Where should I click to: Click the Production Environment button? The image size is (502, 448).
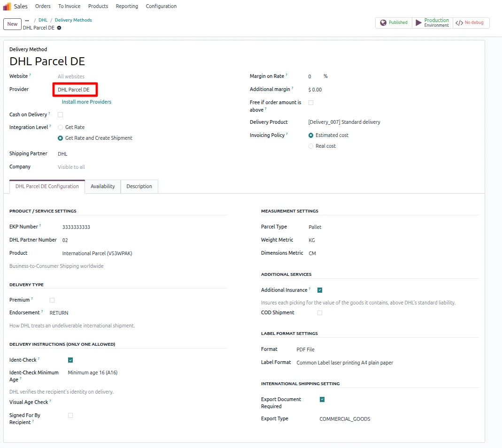pyautogui.click(x=432, y=23)
